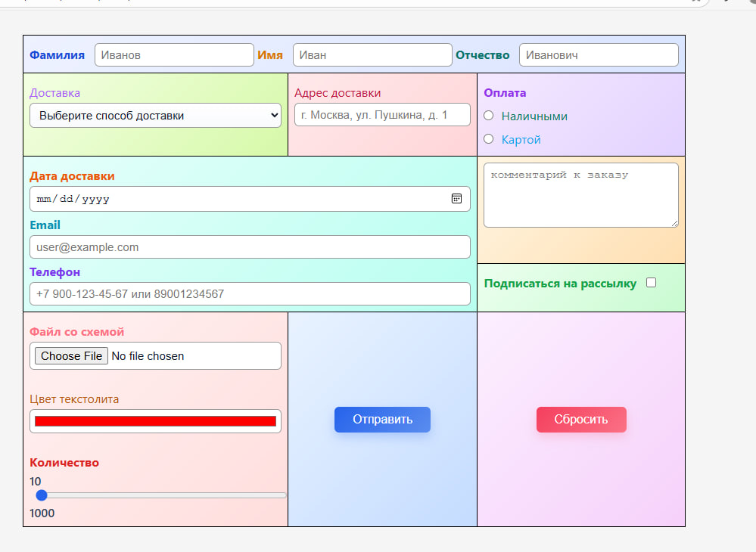
Task: Click the Email input field
Action: [250, 247]
